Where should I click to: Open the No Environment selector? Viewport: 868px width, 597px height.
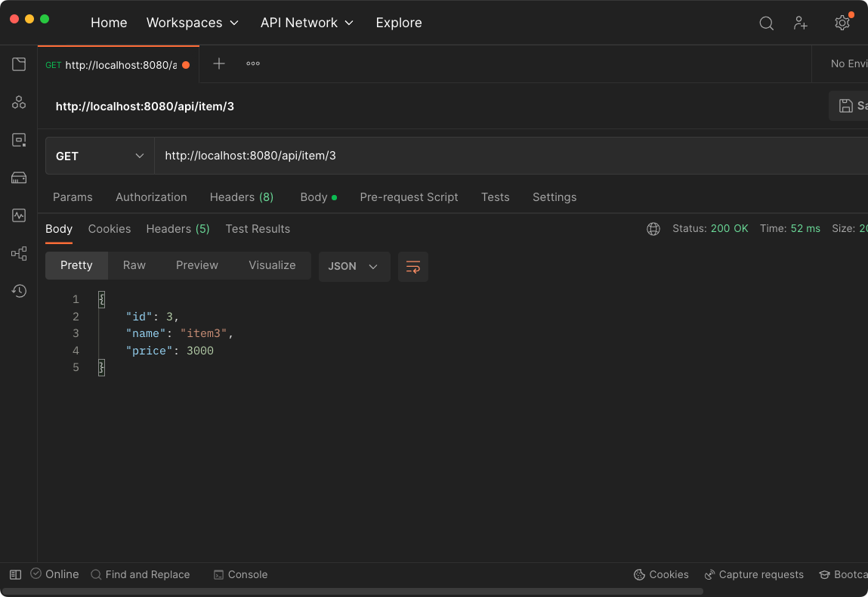(x=848, y=63)
